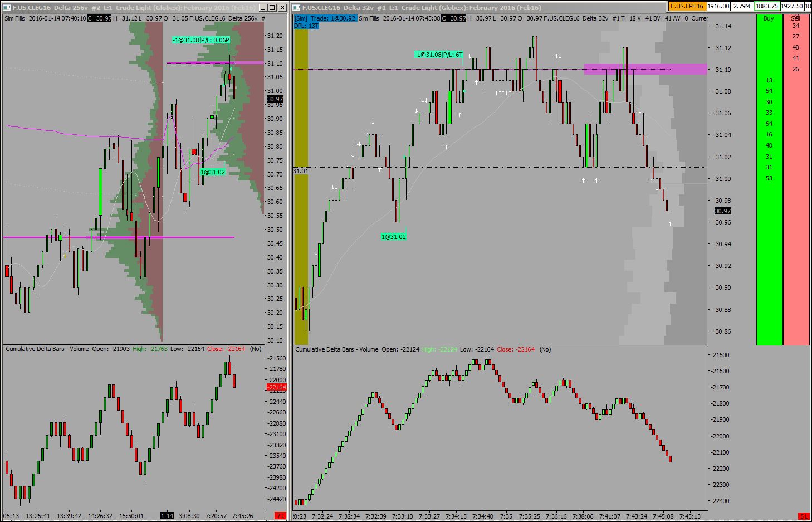Click the '1@31.02' fill label in the right chart
This screenshot has height=522, width=812.
coord(394,237)
